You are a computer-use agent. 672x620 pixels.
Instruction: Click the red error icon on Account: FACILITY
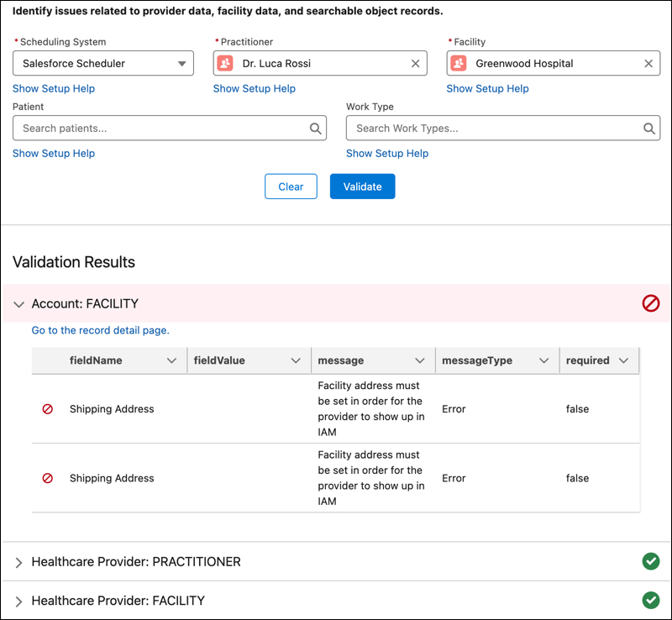coord(650,303)
